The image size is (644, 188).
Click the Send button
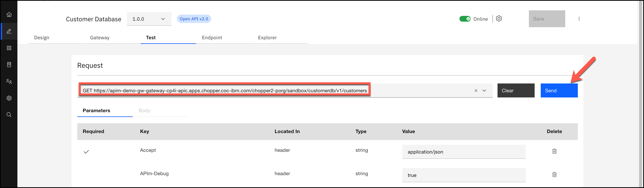tap(559, 90)
